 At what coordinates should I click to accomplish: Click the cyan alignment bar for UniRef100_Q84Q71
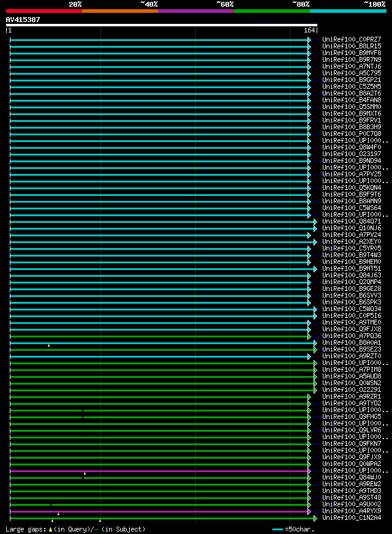[x=162, y=222]
